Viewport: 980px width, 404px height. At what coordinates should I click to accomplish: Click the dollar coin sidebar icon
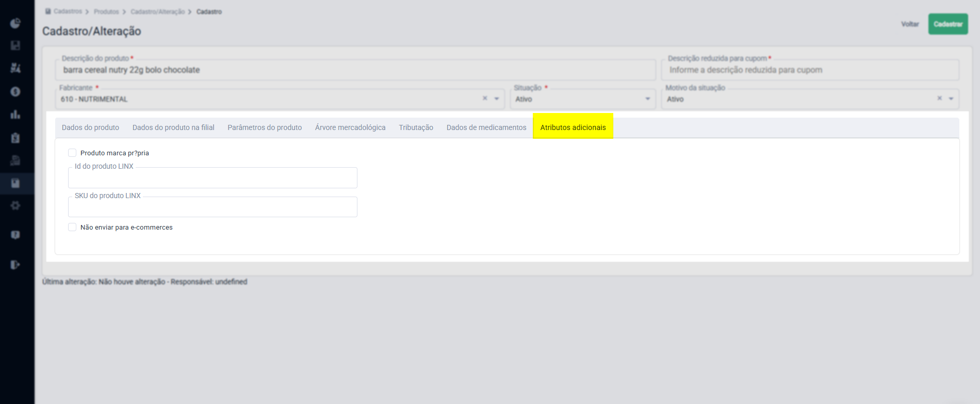(15, 91)
